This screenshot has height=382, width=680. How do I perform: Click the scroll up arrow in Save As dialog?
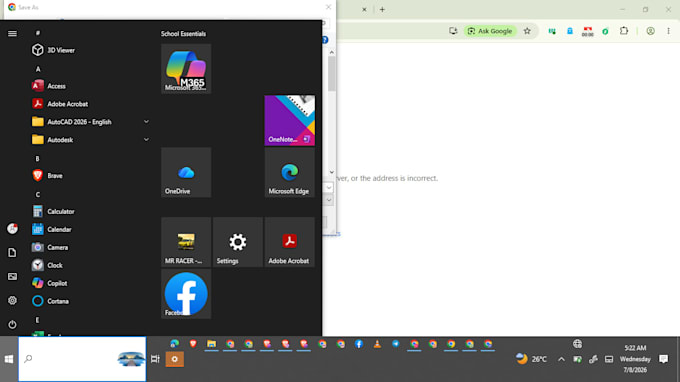(x=332, y=52)
